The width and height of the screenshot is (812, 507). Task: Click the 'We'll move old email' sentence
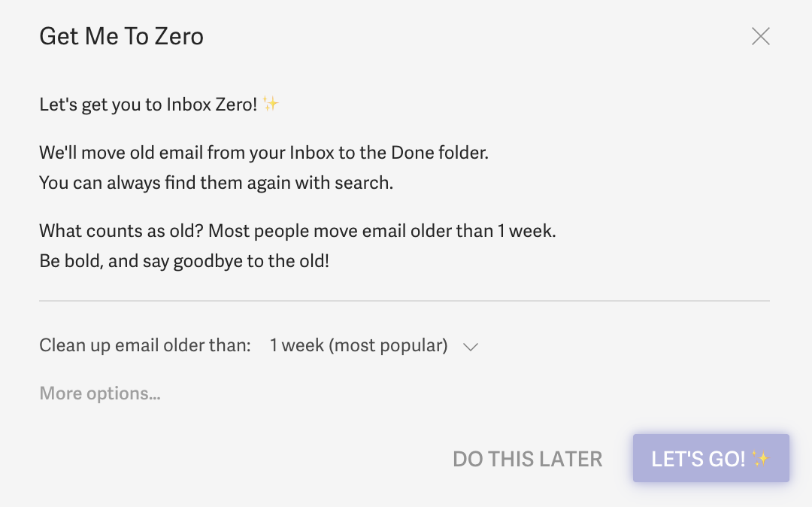point(264,153)
